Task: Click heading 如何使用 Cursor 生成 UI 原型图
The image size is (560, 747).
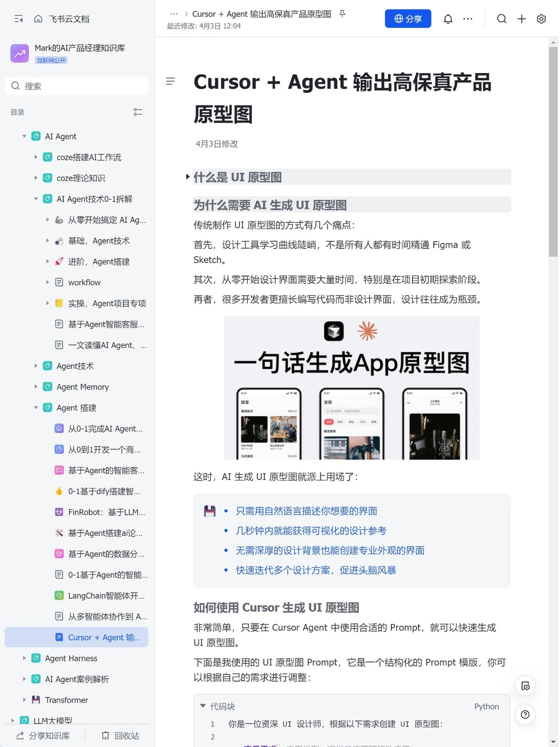Action: [x=276, y=607]
